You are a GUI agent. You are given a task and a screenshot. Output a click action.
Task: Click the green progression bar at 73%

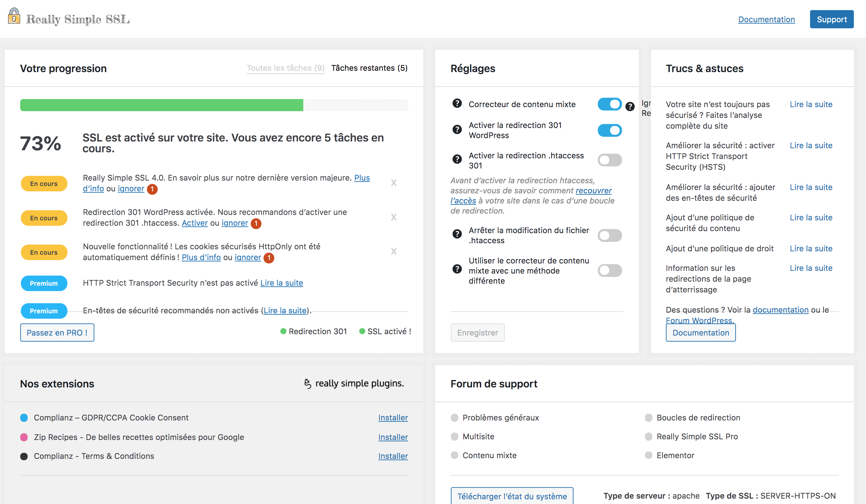pos(161,105)
